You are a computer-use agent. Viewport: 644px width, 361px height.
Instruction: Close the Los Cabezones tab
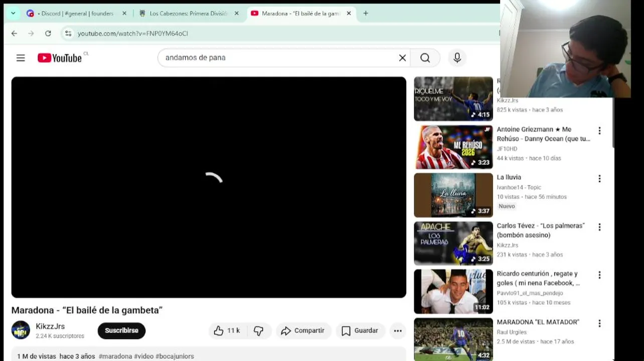coord(237,14)
